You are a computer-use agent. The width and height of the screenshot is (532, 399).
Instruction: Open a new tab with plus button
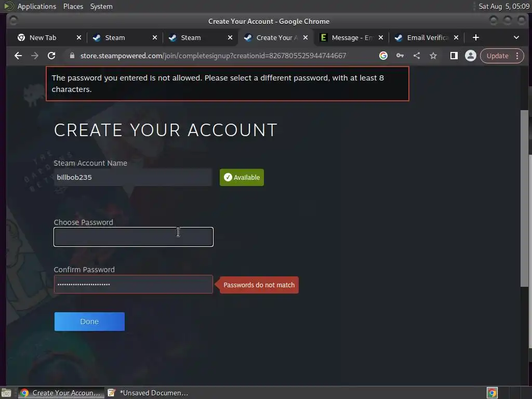476,37
